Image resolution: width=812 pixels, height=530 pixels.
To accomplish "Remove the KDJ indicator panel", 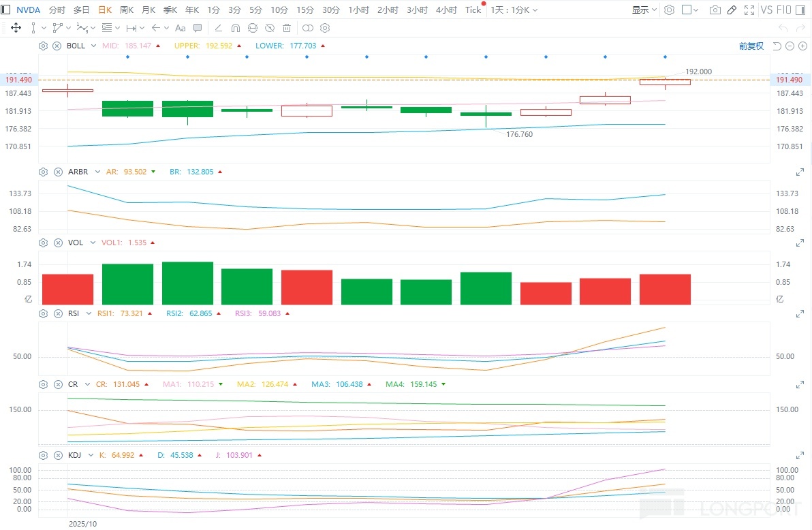I will coord(58,455).
